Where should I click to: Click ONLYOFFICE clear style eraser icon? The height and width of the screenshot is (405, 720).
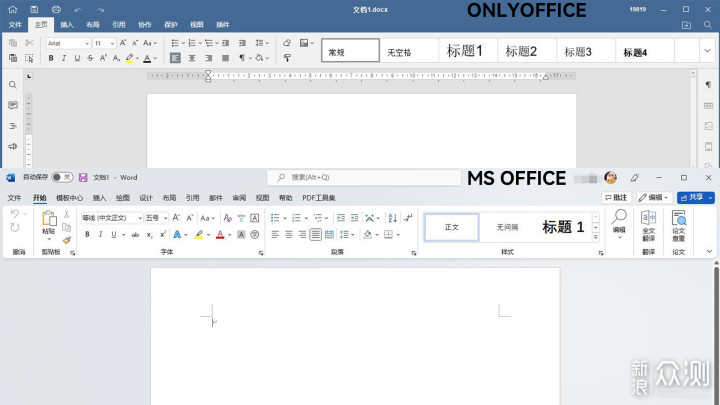[287, 43]
